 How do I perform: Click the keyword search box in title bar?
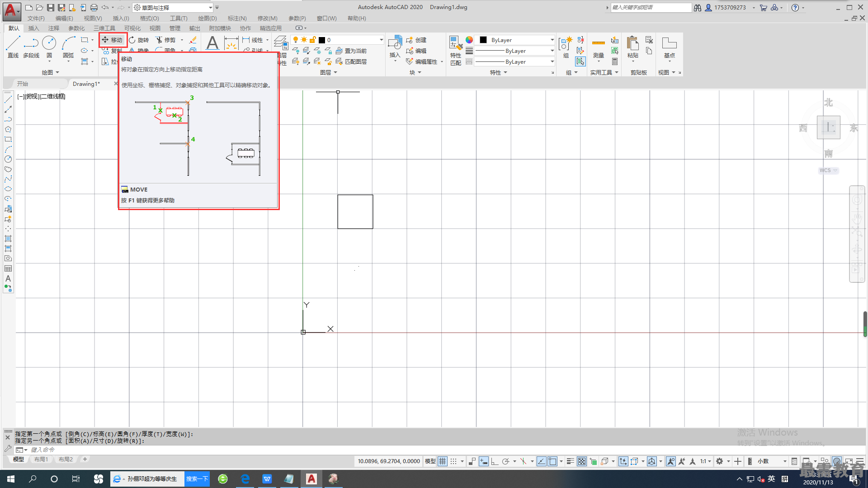(651, 7)
